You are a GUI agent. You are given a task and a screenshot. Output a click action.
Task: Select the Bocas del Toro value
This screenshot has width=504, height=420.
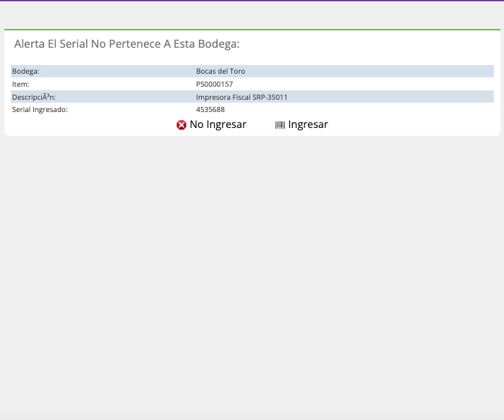[x=221, y=72]
